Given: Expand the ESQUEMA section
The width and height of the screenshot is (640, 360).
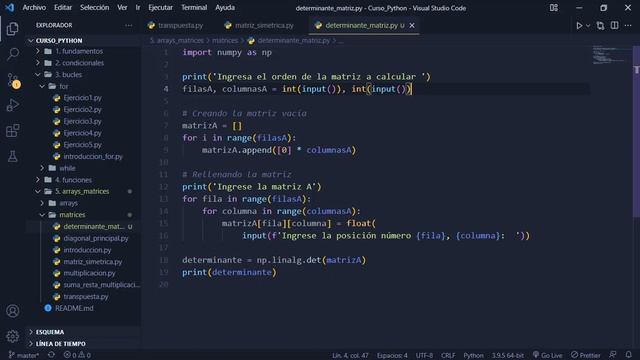Looking at the screenshot, I should (x=50, y=332).
